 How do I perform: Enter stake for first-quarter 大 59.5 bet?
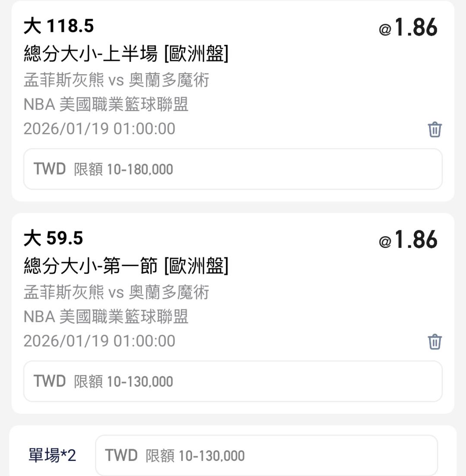(233, 381)
